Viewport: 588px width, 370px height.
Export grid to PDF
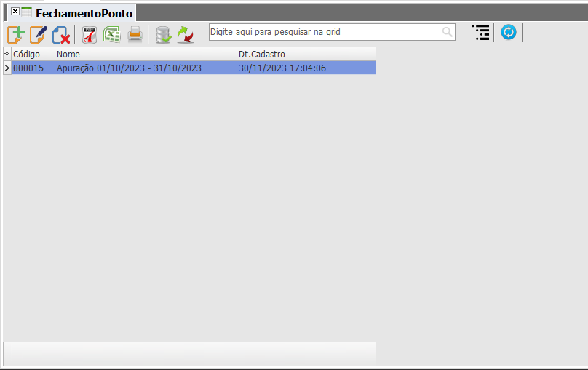(x=90, y=35)
